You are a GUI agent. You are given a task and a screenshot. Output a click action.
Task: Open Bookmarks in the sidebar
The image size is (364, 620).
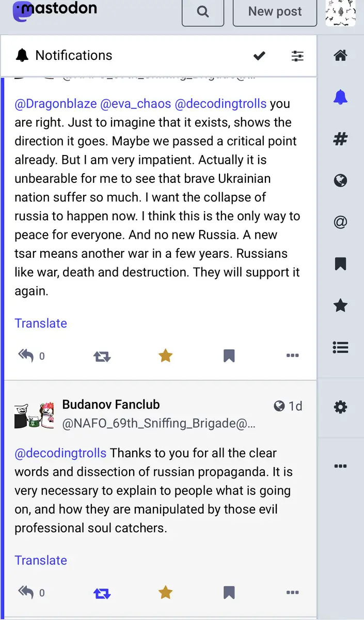(340, 264)
